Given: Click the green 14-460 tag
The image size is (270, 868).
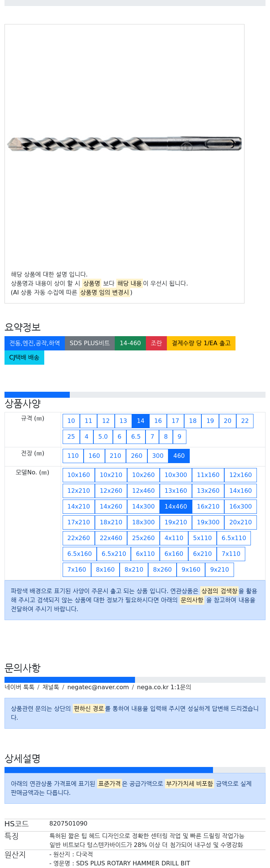Looking at the screenshot, I should [130, 343].
